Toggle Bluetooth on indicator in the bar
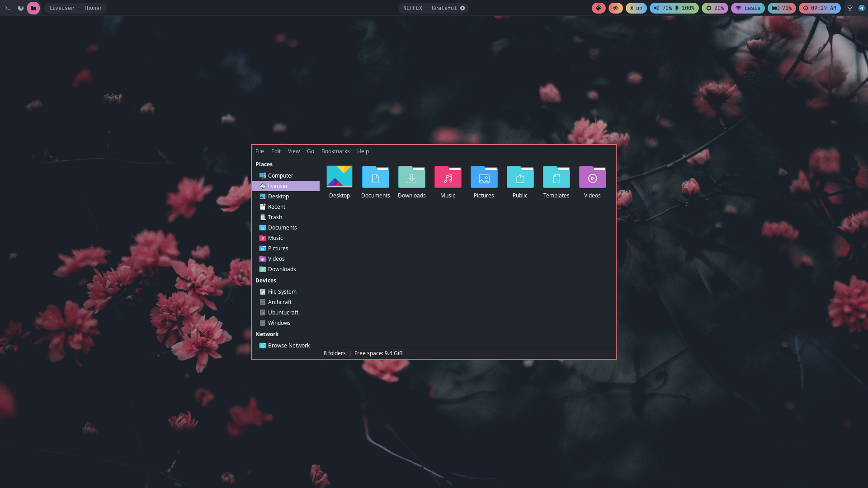Screen dimensions: 868x488 [636, 8]
